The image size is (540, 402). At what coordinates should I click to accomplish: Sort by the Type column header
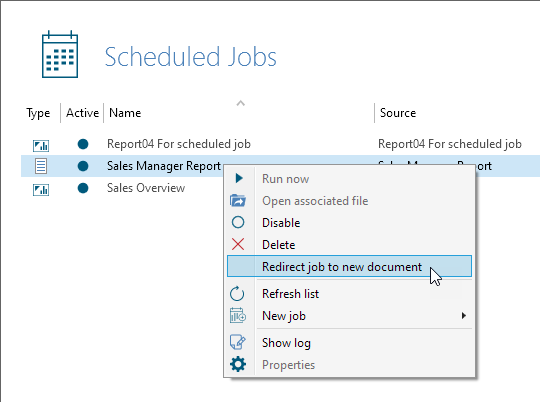[38, 113]
